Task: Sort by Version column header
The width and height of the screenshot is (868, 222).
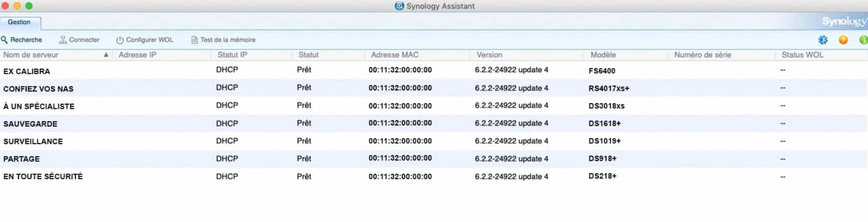Action: pos(490,55)
